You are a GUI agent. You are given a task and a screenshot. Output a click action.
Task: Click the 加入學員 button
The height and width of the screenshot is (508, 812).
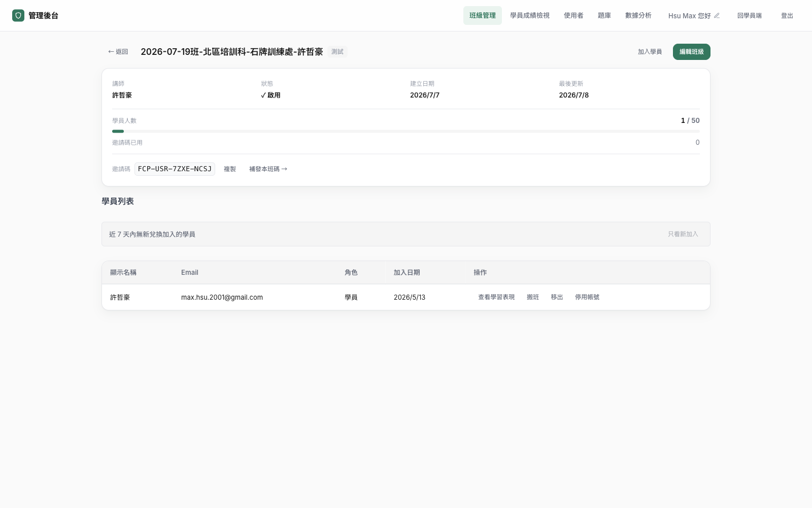click(x=650, y=52)
